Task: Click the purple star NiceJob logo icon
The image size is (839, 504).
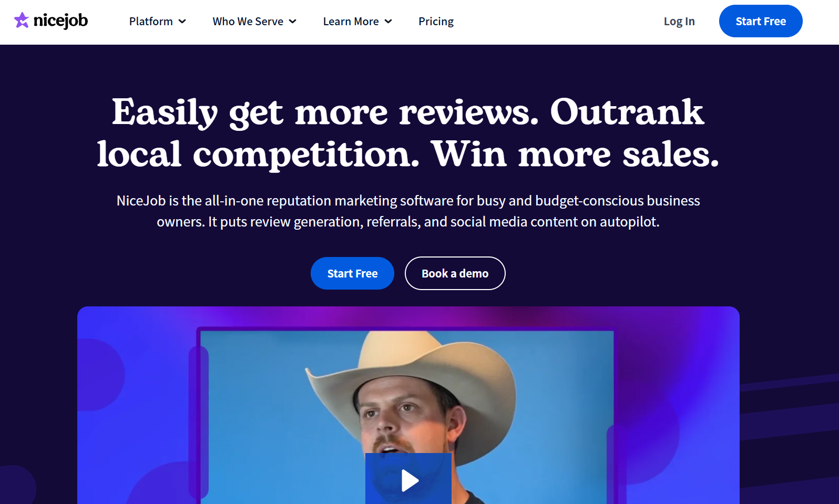Action: click(x=22, y=20)
